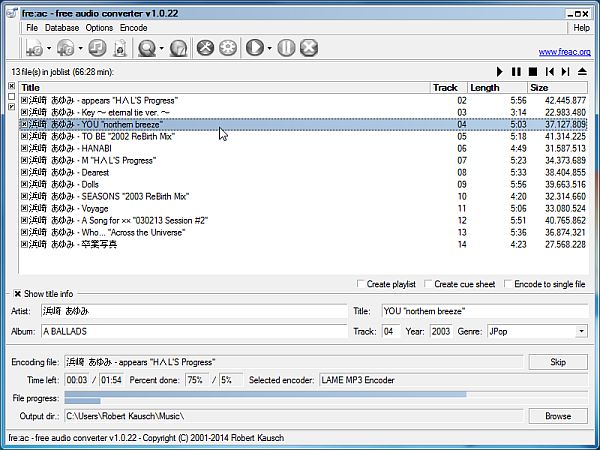The image size is (600, 450).
Task: Open the encoder configuration gear icon
Action: click(228, 48)
